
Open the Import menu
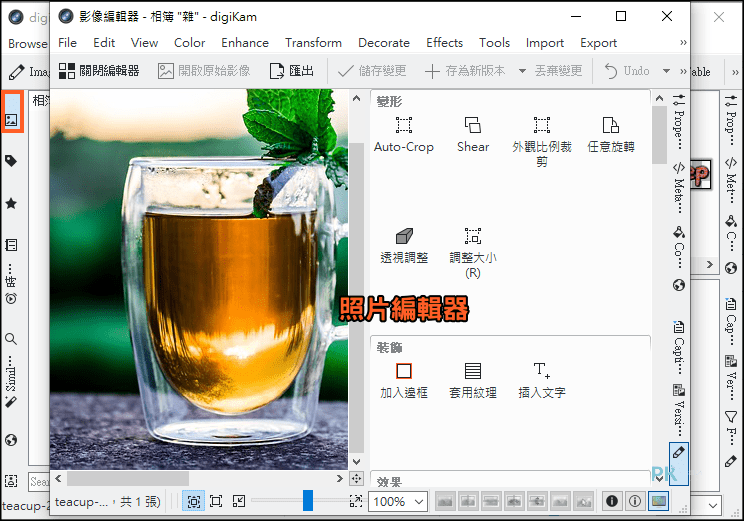[545, 43]
